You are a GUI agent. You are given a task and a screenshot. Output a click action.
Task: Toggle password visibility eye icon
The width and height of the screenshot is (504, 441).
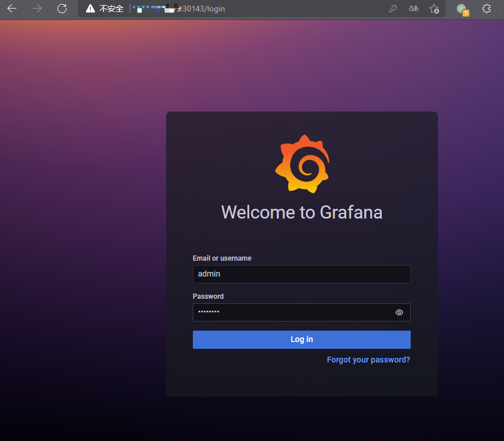(399, 312)
